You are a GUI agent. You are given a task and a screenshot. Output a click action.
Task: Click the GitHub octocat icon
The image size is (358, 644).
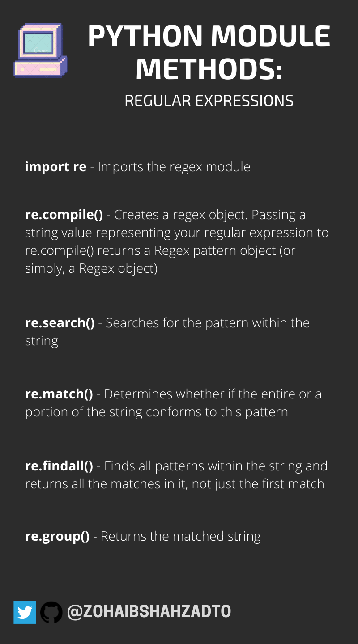click(51, 612)
